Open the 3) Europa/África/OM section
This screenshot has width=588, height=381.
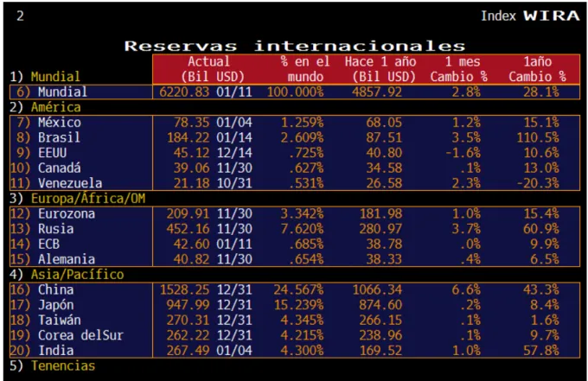[x=77, y=198]
